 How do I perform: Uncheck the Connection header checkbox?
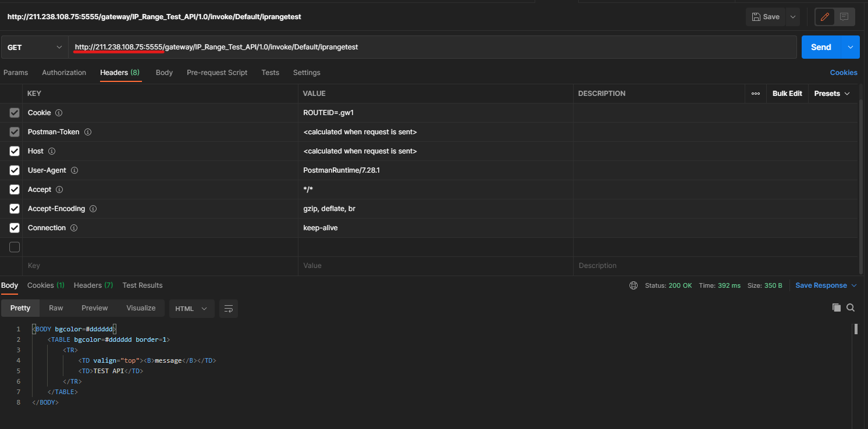tap(15, 228)
